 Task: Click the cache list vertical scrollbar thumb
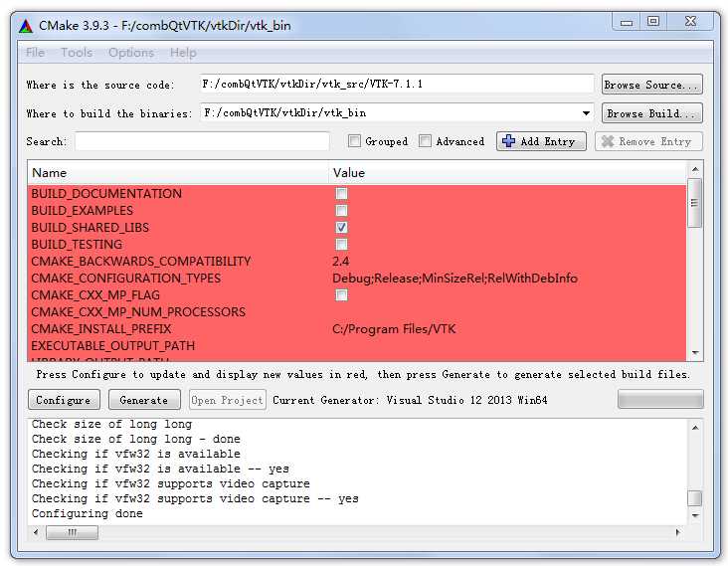pyautogui.click(x=694, y=203)
